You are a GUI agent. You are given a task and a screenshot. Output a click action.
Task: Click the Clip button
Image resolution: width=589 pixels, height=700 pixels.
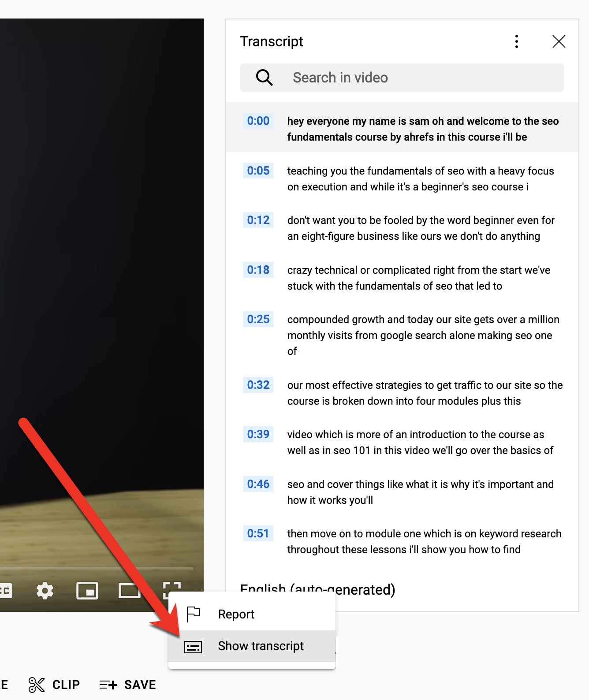click(54, 685)
